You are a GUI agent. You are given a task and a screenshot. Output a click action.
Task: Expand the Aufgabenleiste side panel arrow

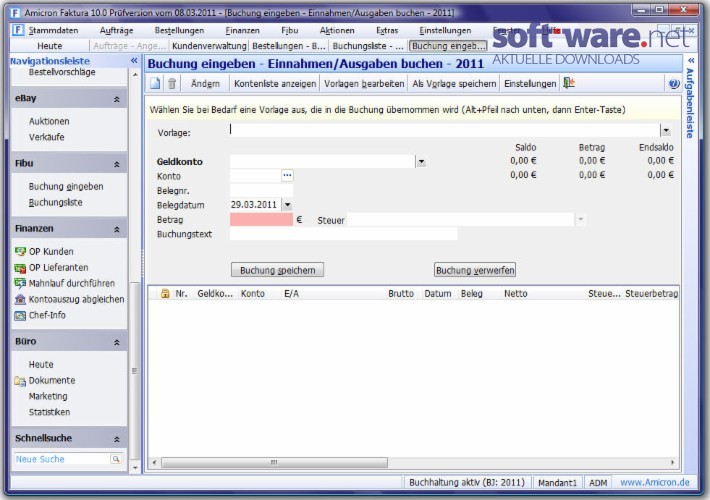click(x=691, y=60)
